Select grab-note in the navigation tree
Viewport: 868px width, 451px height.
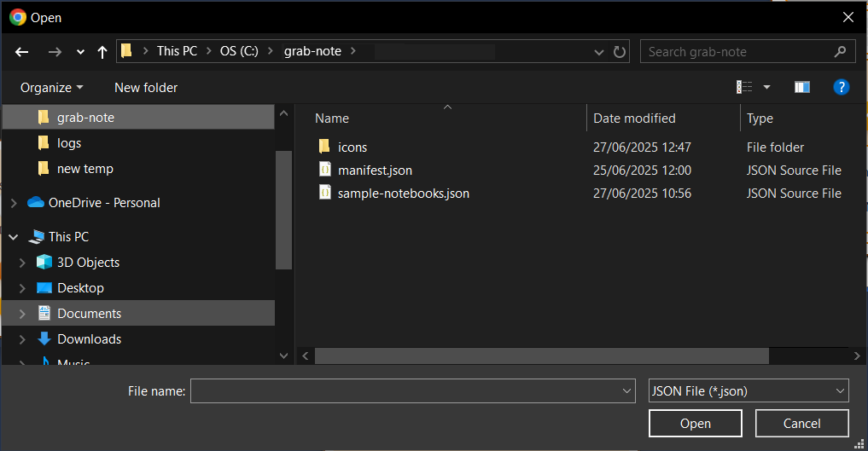(x=138, y=117)
